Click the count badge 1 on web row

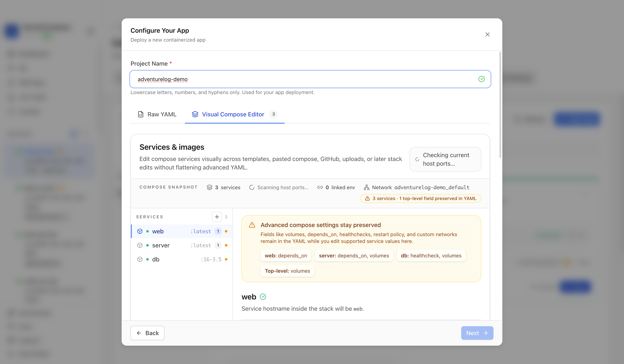(x=218, y=231)
